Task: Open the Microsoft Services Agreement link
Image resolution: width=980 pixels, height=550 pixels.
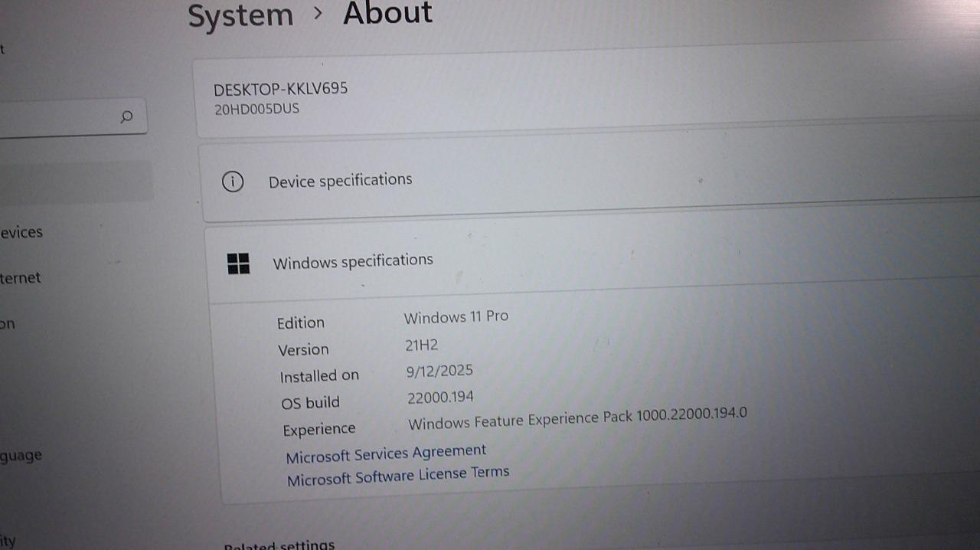Action: [x=386, y=453]
